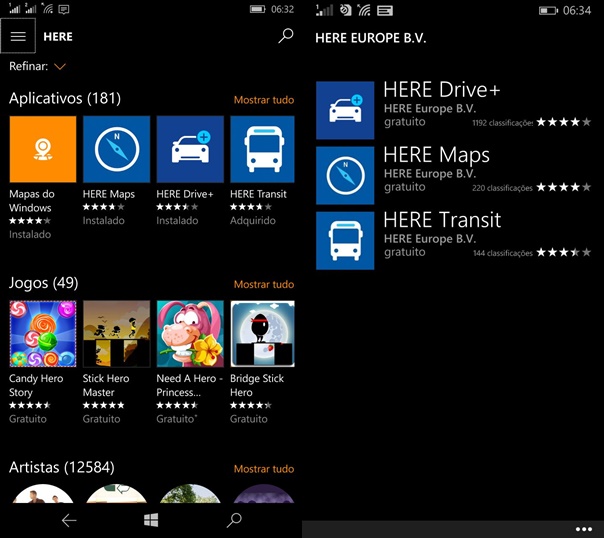
Task: Tap the battery icon in the left status bar
Action: (257, 9)
